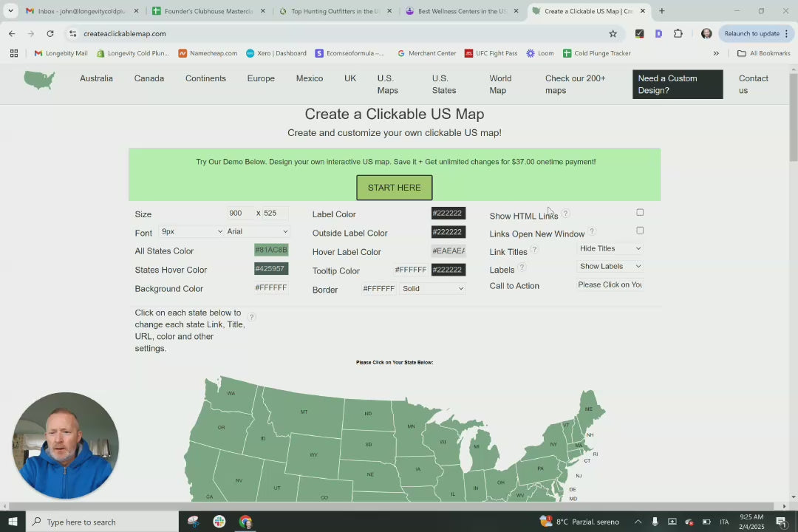798x532 pixels.
Task: Open the browser Extensions puzzle icon
Action: (x=678, y=33)
